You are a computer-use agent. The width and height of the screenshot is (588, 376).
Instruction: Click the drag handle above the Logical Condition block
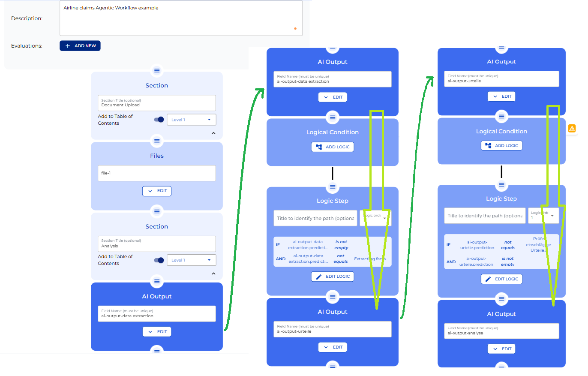(333, 117)
